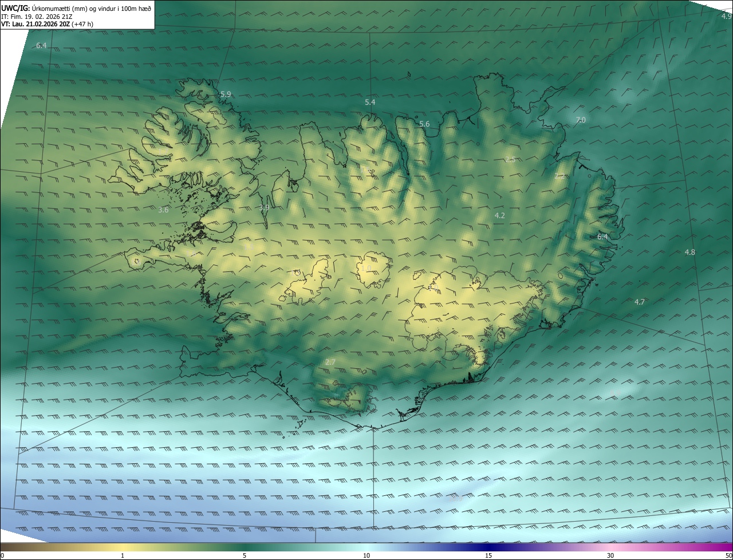Screen dimensions: 733x560
Task: Click the 10 tick on the color scale
Action: (x=366, y=555)
